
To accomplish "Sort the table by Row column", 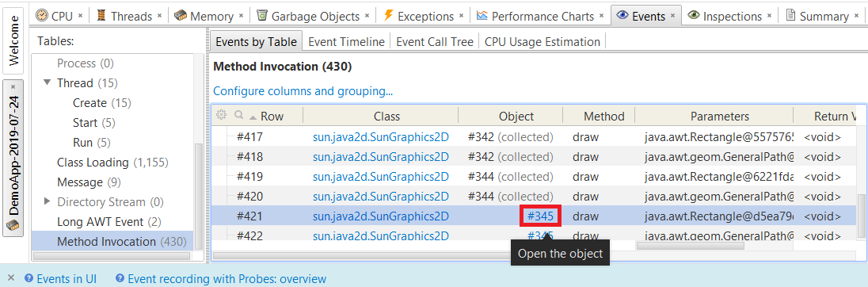I will pyautogui.click(x=267, y=117).
